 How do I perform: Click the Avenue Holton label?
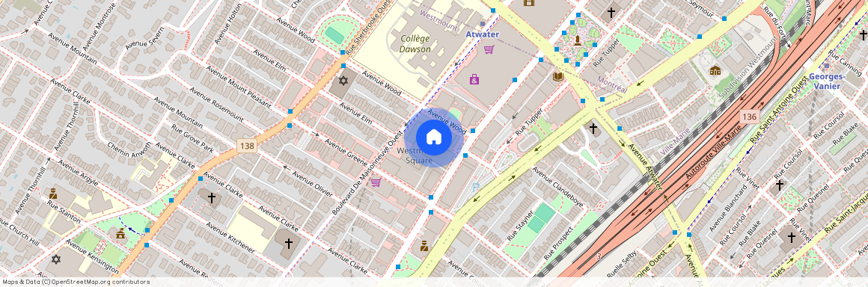point(228,24)
